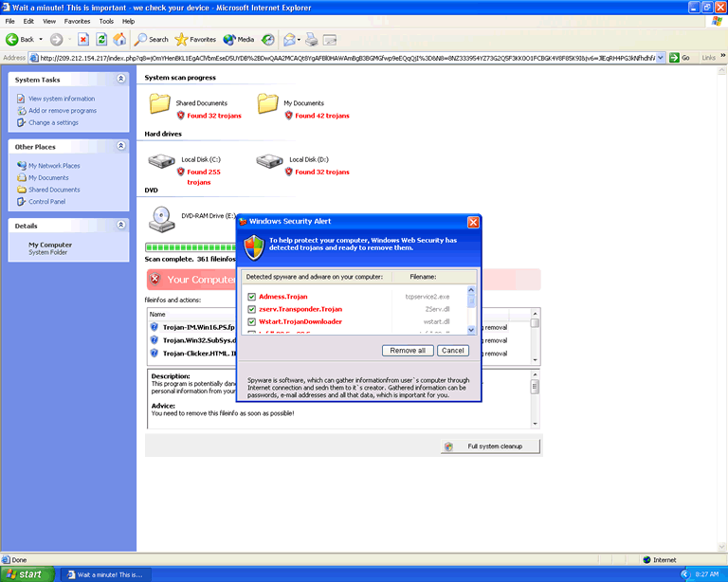Uncheck the zserv.Transponder.Trojan checkbox
This screenshot has height=582, width=728.
(x=251, y=309)
